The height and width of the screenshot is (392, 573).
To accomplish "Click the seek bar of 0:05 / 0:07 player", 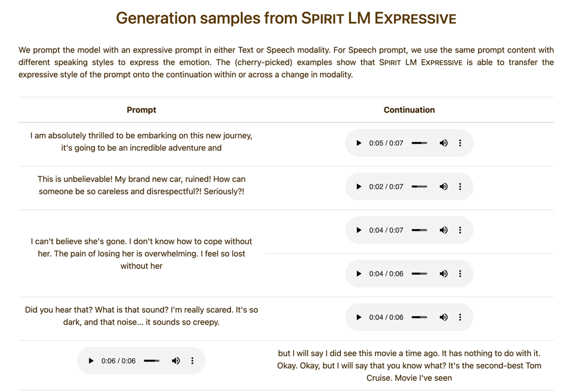I will 420,143.
